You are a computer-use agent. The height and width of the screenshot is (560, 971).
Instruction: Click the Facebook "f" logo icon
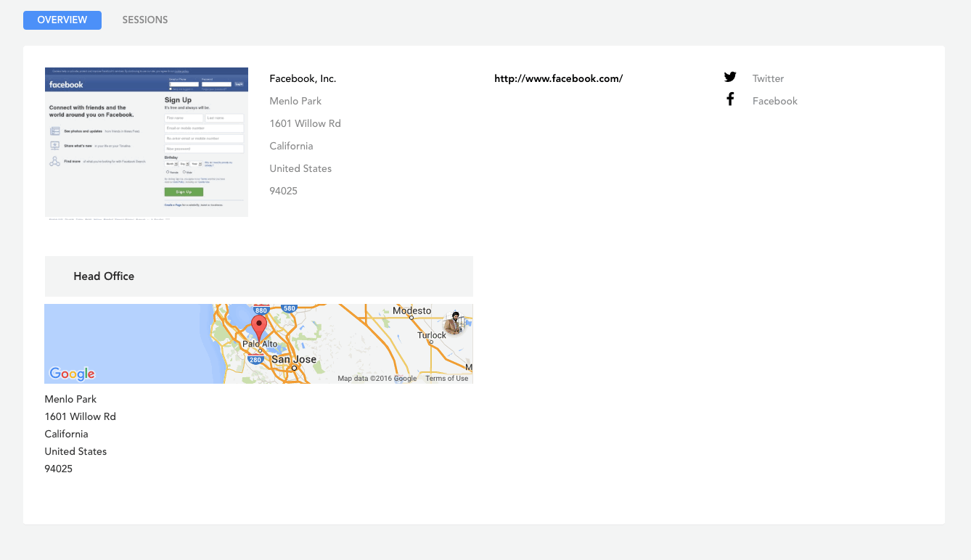[x=730, y=99]
